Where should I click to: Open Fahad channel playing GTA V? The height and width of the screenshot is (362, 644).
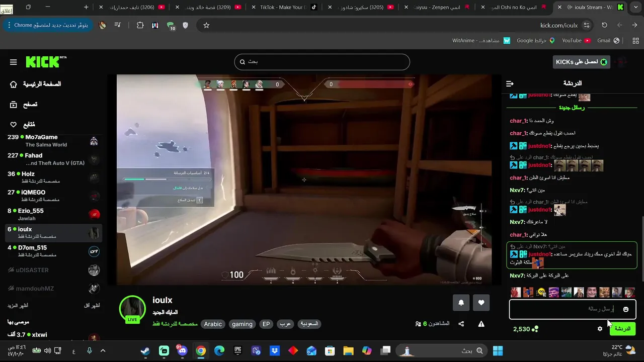(x=53, y=159)
